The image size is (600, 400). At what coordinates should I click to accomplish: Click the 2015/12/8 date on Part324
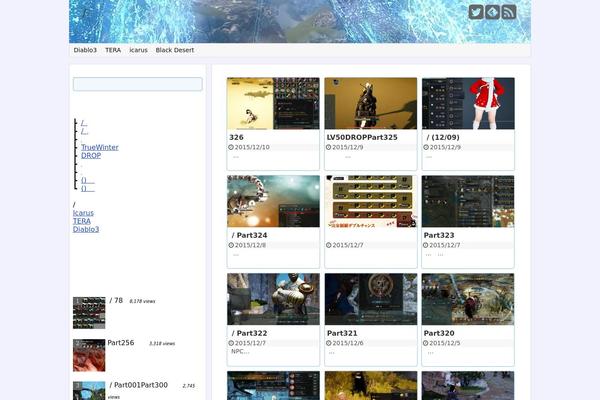tap(250, 245)
